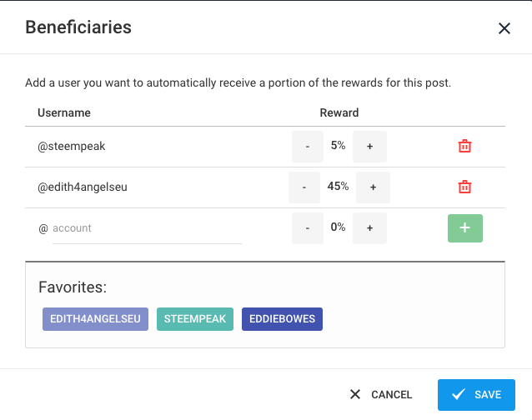The image size is (532, 420).
Task: Click the 5% reward value
Action: click(x=338, y=146)
